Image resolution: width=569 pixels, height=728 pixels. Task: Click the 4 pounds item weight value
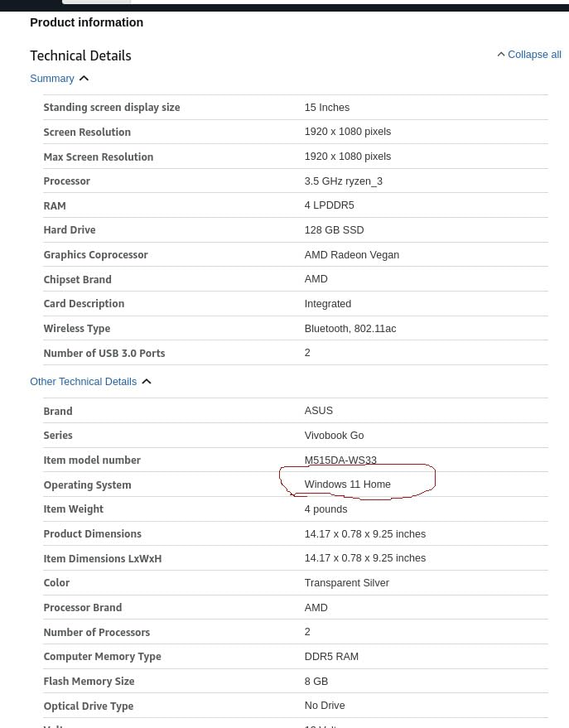point(325,509)
